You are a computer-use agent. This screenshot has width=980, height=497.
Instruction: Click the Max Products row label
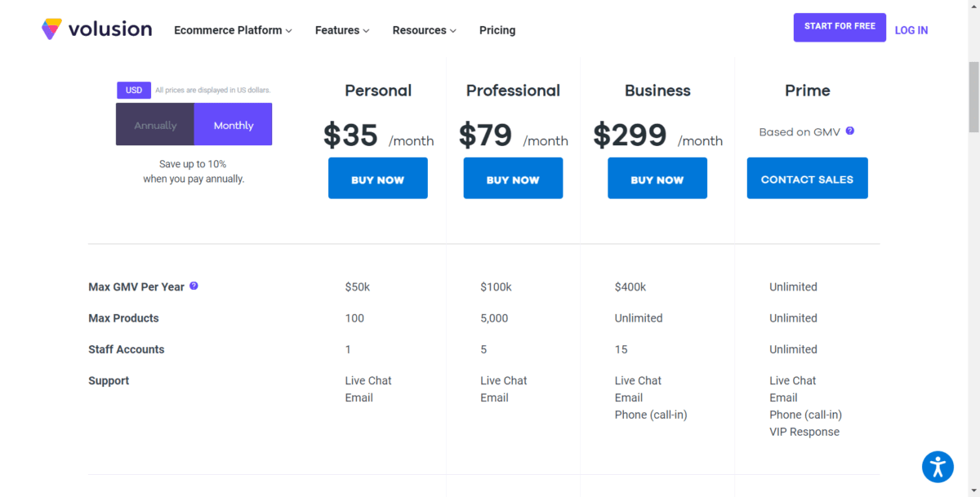coord(123,318)
